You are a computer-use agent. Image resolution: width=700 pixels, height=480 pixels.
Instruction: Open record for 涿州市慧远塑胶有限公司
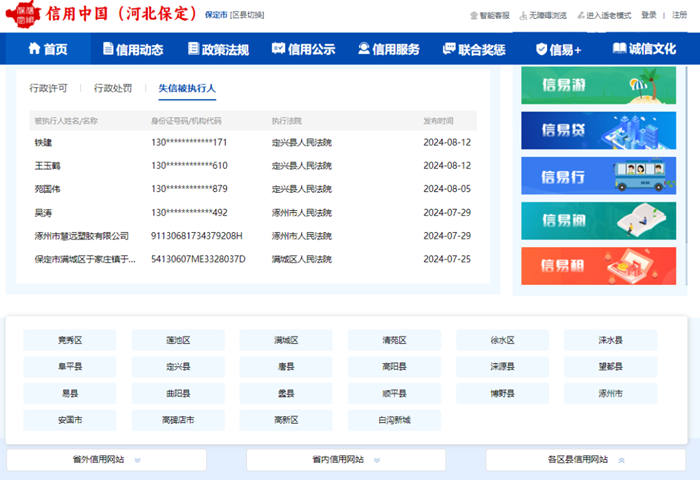(82, 236)
